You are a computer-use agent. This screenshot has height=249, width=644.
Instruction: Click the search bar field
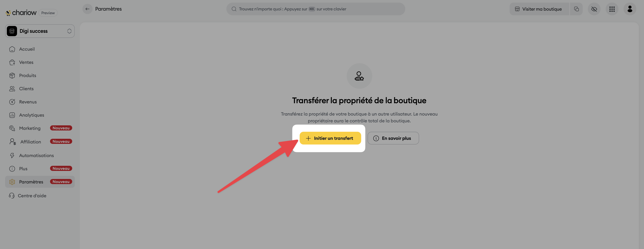click(x=315, y=9)
